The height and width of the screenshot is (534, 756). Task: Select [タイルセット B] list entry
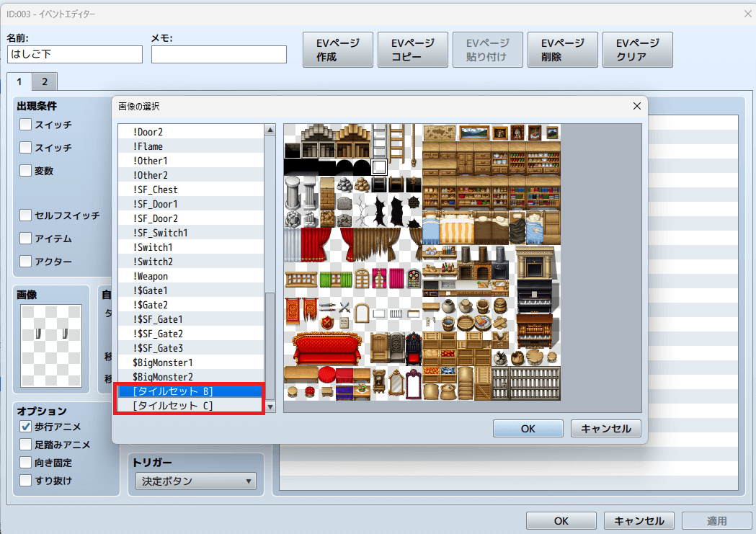[191, 391]
